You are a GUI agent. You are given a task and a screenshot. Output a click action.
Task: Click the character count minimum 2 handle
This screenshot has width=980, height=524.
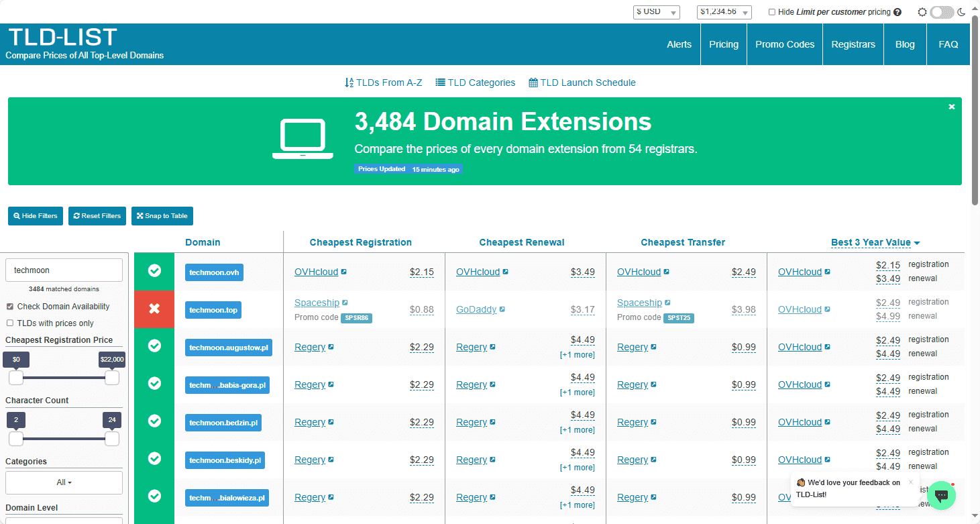(x=16, y=439)
